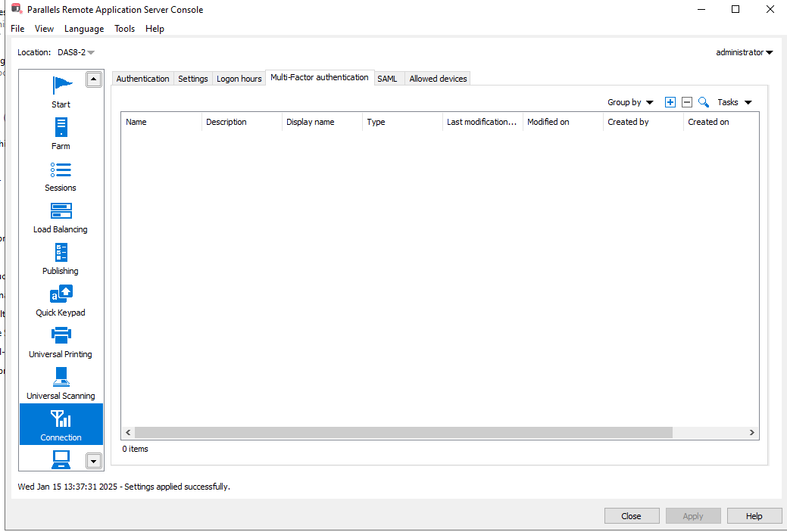The width and height of the screenshot is (787, 532).
Task: Sort by the Created by column header
Action: tap(643, 122)
